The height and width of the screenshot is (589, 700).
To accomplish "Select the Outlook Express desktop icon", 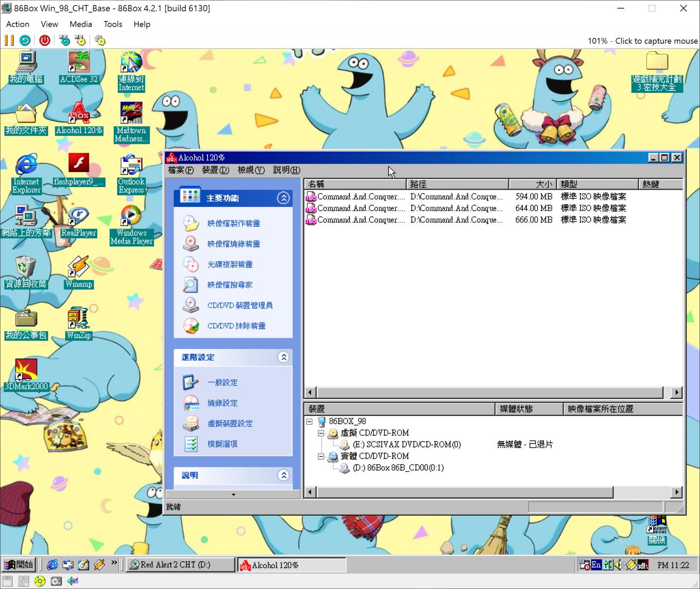I will (x=131, y=174).
